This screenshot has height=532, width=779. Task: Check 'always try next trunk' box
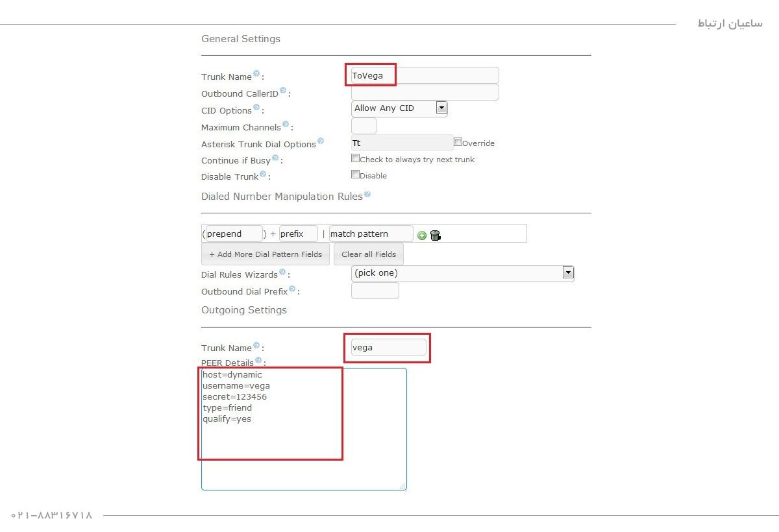pos(355,158)
